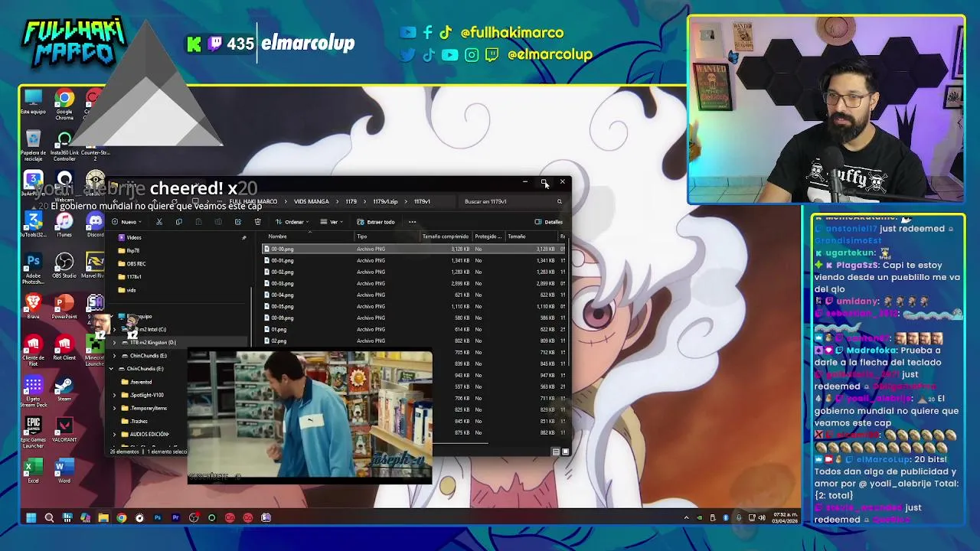980x551 pixels.
Task: Open Papelera de reciclaje desktop icon
Action: (x=33, y=144)
